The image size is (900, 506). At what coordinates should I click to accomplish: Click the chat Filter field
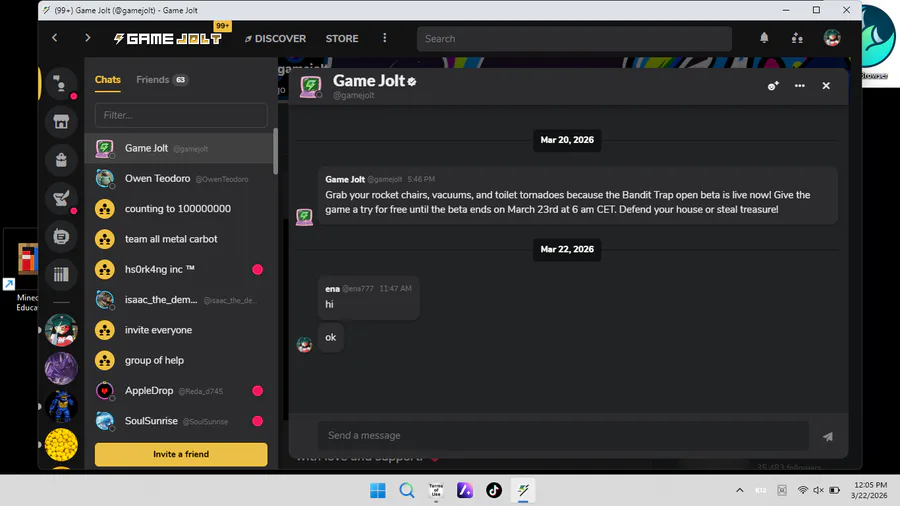click(181, 115)
